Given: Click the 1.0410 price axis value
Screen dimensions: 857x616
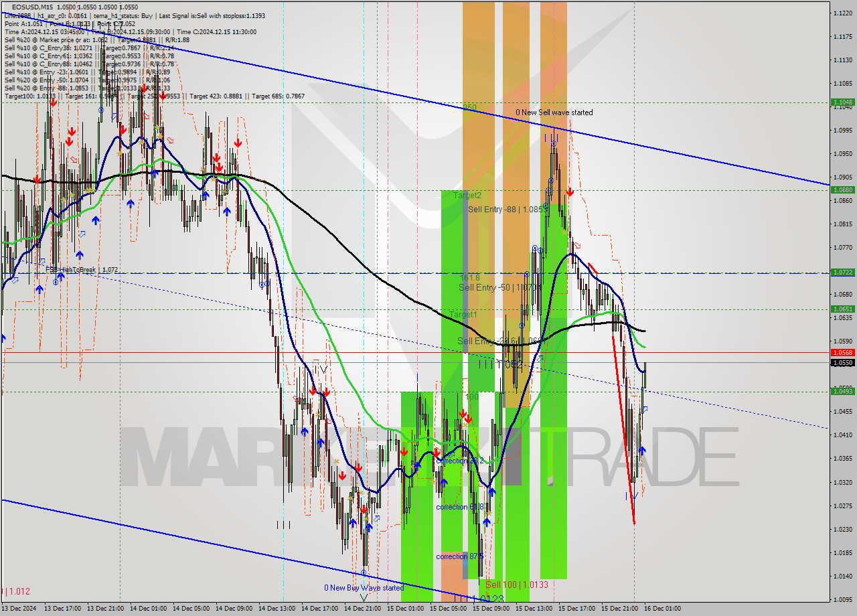Looking at the screenshot, I should click(842, 435).
